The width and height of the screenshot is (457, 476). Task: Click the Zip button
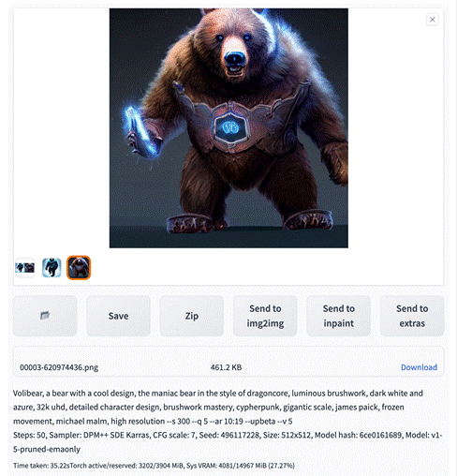tap(192, 316)
